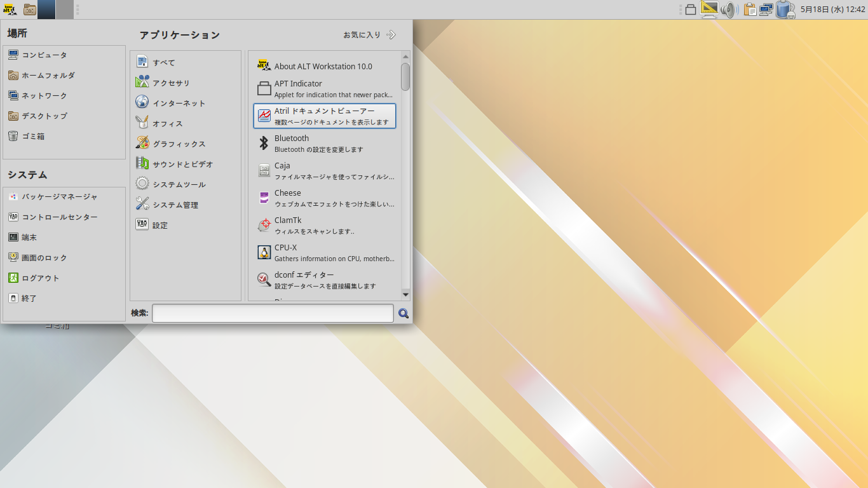Image resolution: width=868 pixels, height=488 pixels.
Task: Click the panel grip handle near tray
Action: coord(680,10)
